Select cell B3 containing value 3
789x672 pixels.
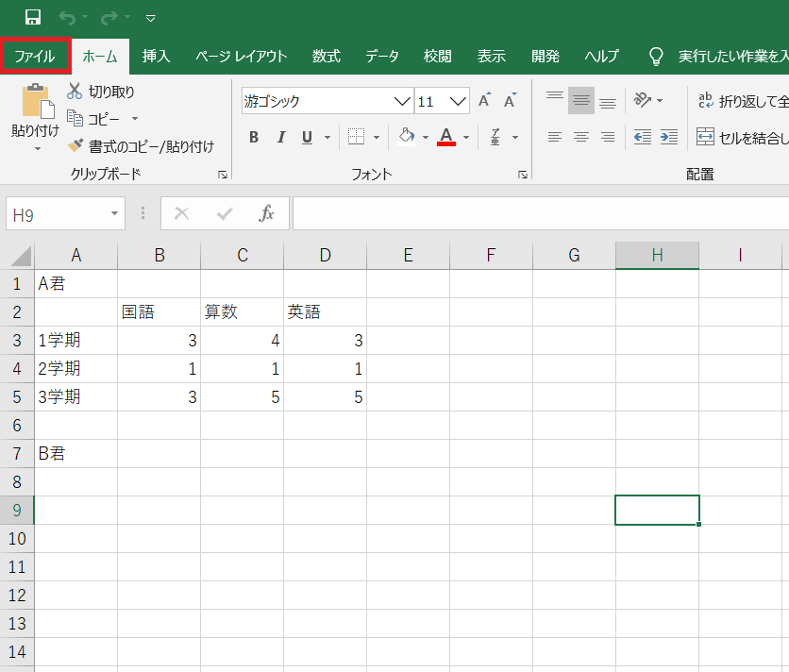pos(159,341)
